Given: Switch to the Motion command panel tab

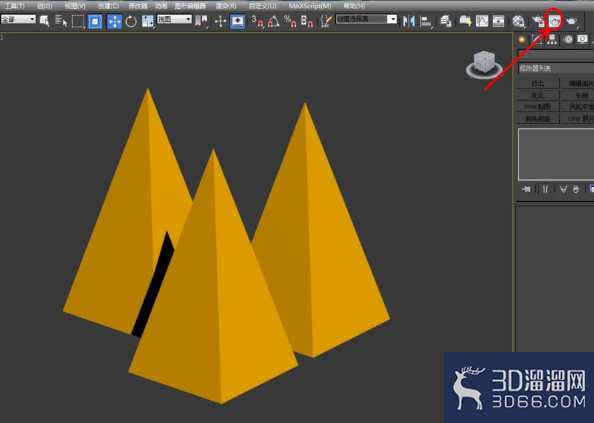Looking at the screenshot, I should point(568,39).
